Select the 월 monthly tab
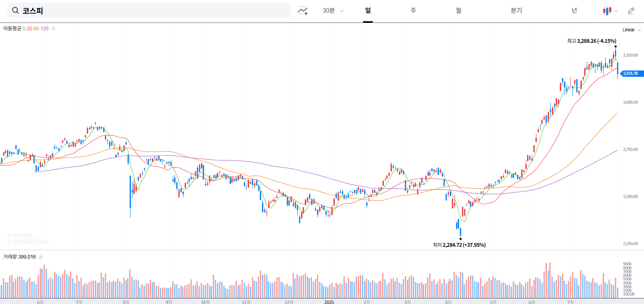The image size is (644, 304). tap(458, 10)
